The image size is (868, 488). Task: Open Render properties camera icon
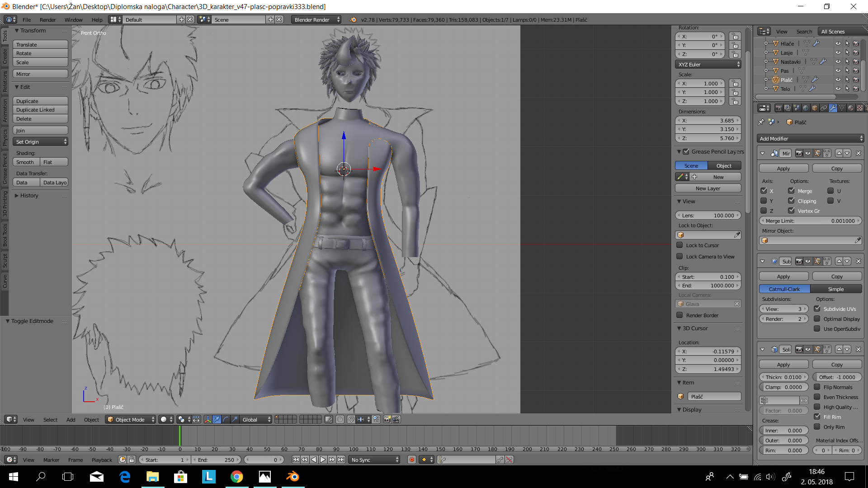[x=778, y=108]
